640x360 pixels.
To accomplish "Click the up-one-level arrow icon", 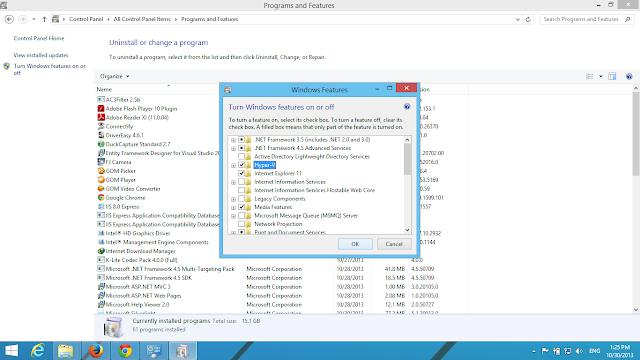I will coord(44,19).
